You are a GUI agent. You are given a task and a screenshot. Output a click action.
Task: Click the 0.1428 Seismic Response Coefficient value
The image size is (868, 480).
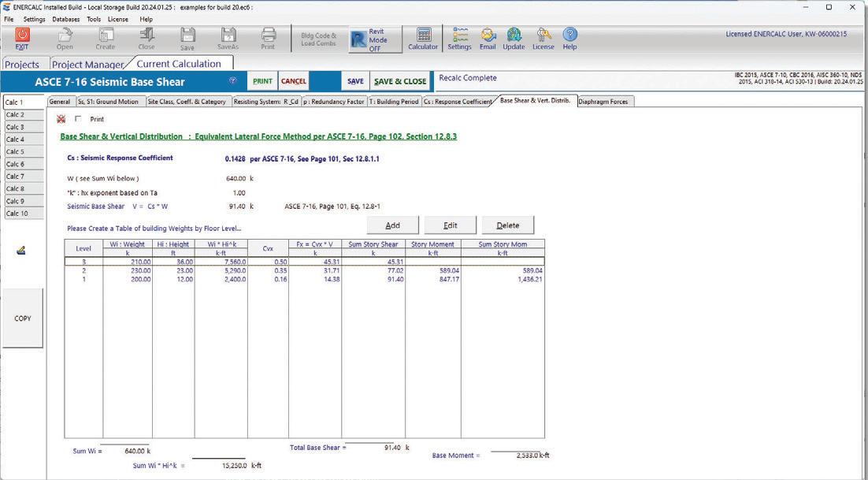pos(236,159)
